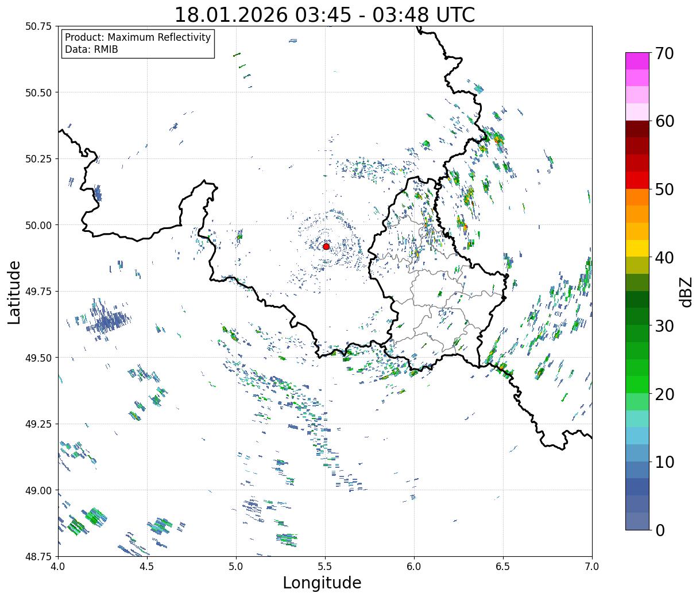This screenshot has width=700, height=597.
Task: Click the 'Product: Maximum Reflectivity' legend text
Action: [x=138, y=37]
